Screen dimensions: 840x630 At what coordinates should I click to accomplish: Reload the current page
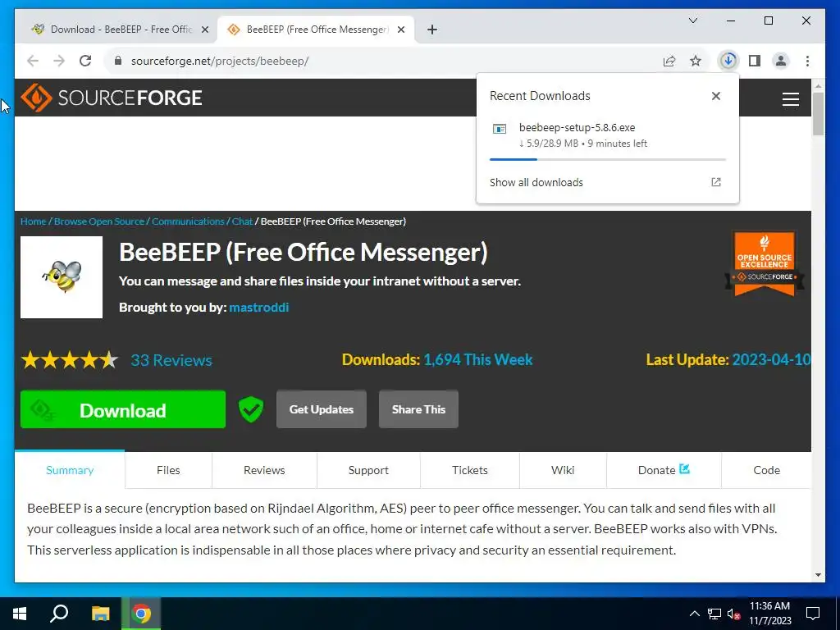[85, 61]
